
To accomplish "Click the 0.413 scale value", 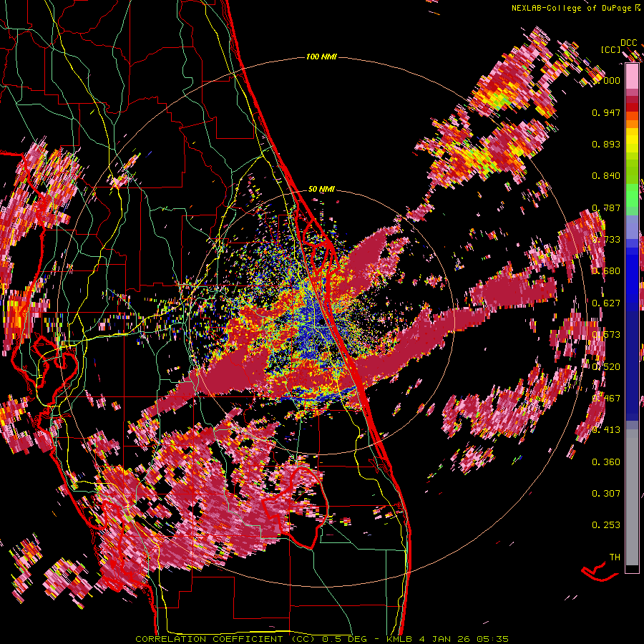I will pyautogui.click(x=606, y=430).
